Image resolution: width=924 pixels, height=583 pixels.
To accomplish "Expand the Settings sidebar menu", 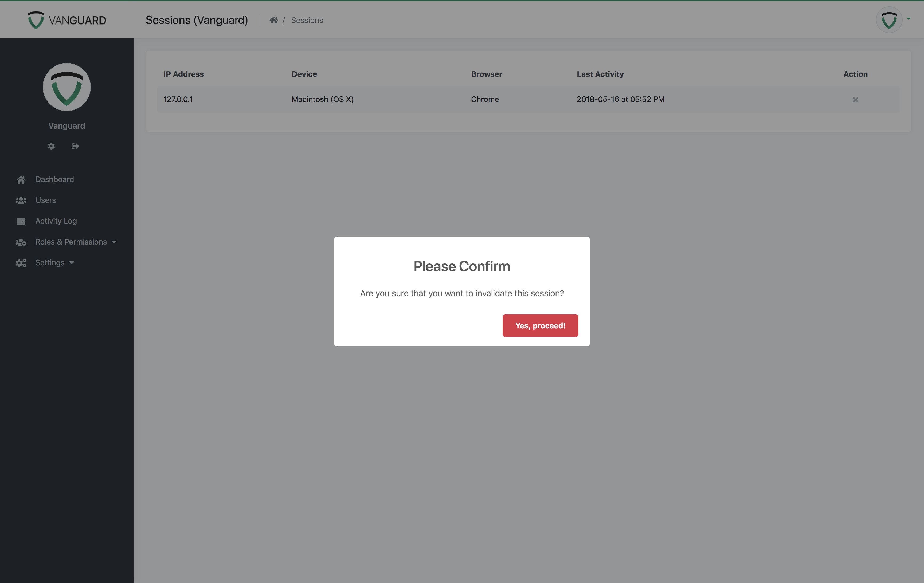I will [x=54, y=263].
